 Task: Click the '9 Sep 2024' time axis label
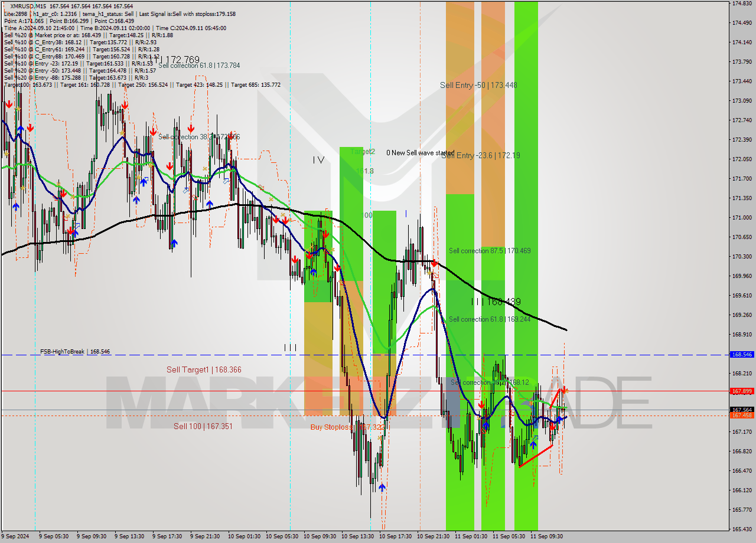pyautogui.click(x=14, y=537)
